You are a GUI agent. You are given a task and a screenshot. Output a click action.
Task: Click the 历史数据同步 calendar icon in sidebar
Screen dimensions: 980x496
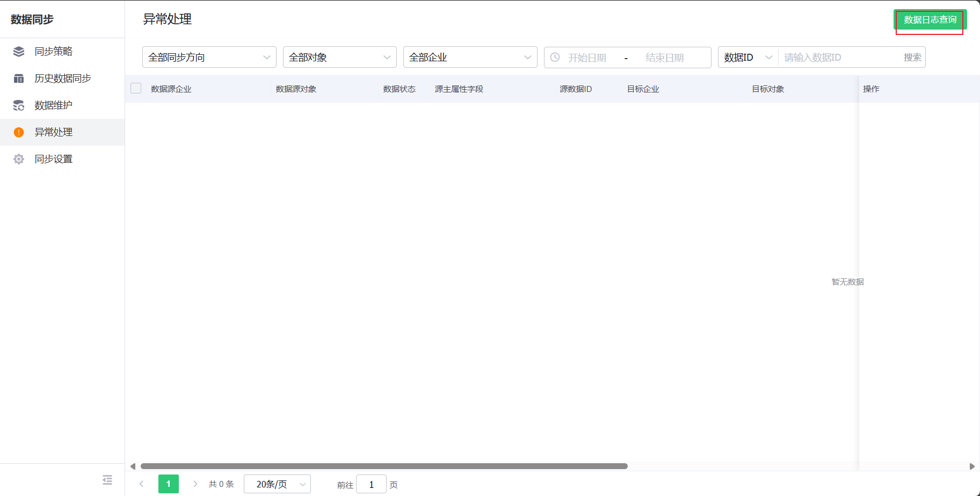[18, 78]
